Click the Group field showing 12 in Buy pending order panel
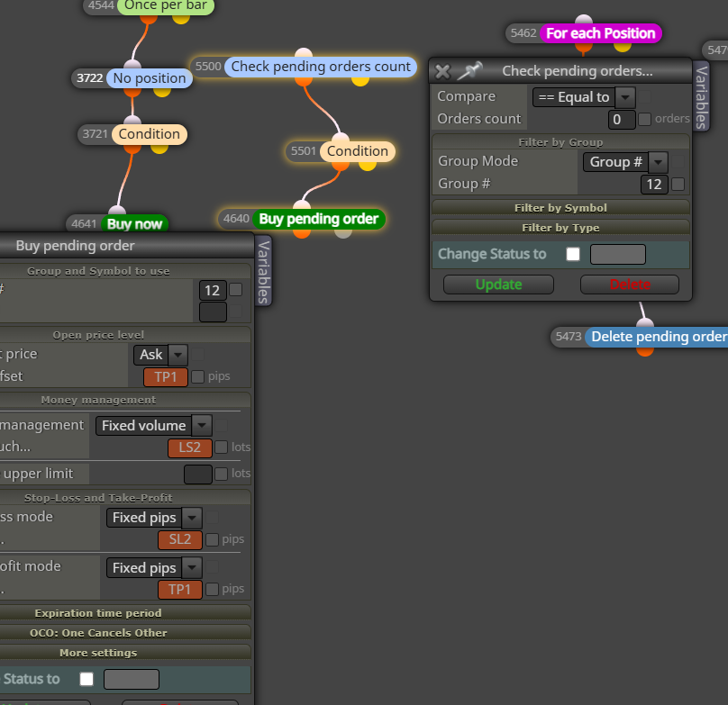 213,291
